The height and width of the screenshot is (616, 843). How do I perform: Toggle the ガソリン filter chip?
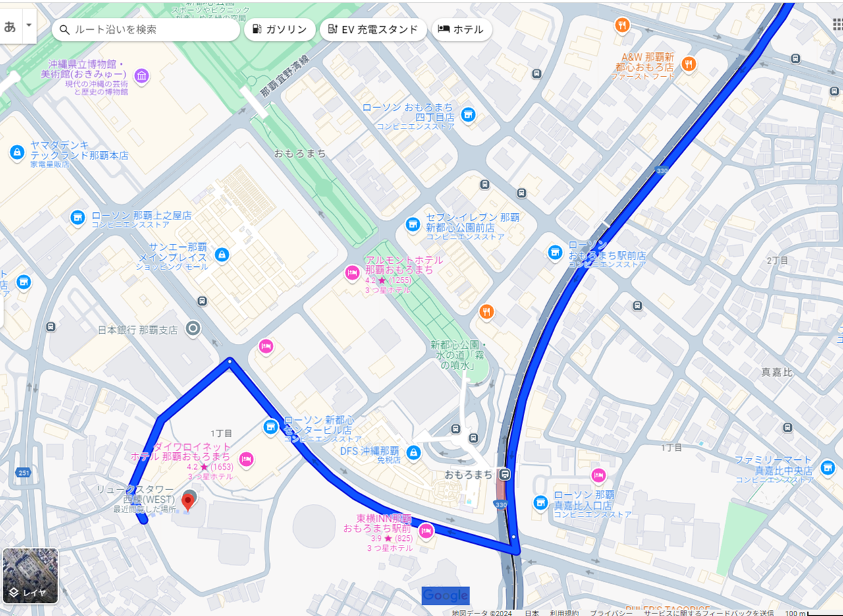[280, 29]
